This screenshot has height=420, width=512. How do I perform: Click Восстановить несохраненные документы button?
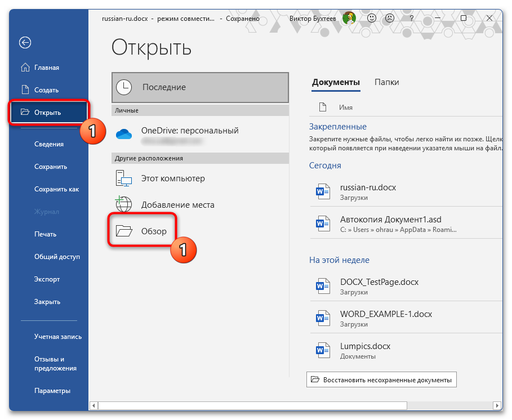pos(382,379)
